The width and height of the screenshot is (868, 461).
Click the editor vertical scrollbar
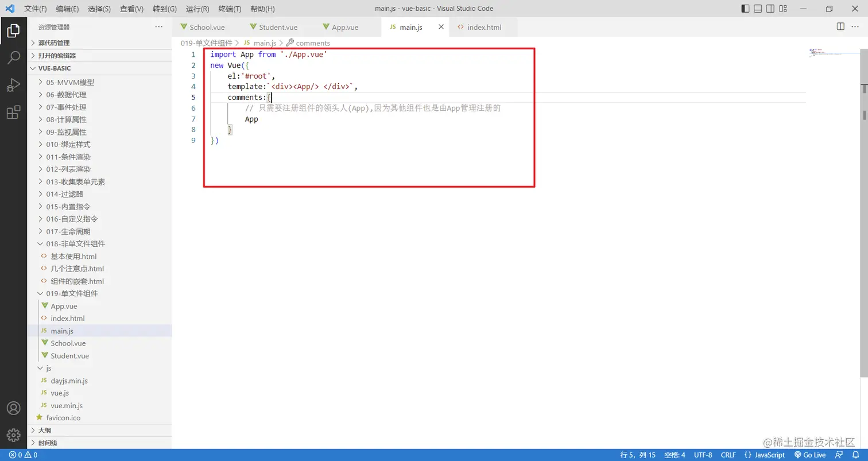point(864,212)
